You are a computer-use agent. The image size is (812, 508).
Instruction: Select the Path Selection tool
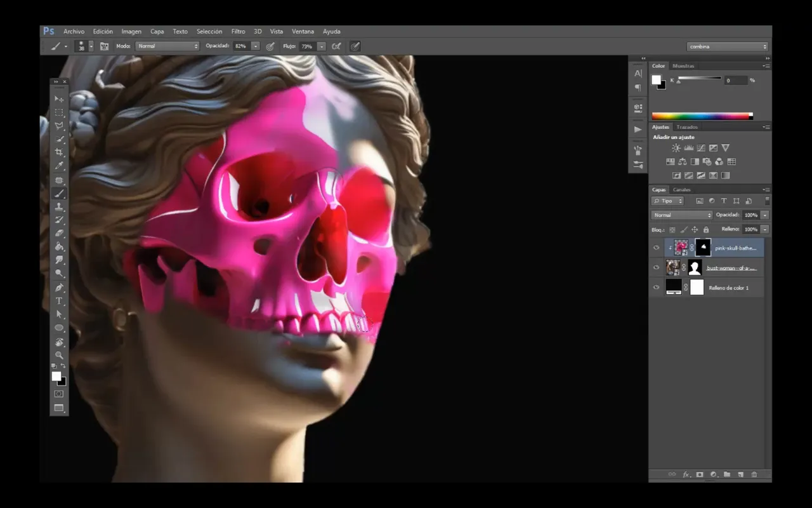pyautogui.click(x=59, y=314)
